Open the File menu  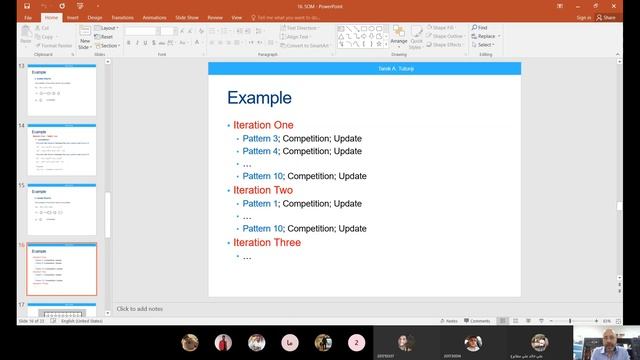pyautogui.click(x=28, y=18)
